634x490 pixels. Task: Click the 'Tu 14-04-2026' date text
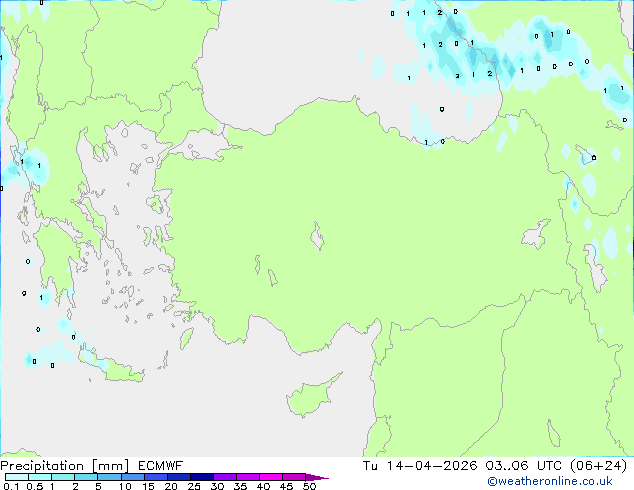[420, 466]
